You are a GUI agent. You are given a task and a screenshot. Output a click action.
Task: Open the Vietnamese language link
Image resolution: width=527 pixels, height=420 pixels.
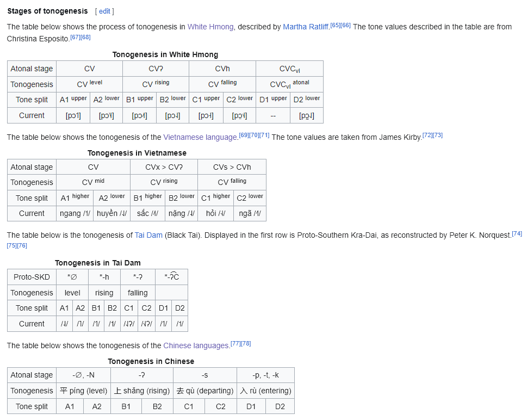[200, 137]
